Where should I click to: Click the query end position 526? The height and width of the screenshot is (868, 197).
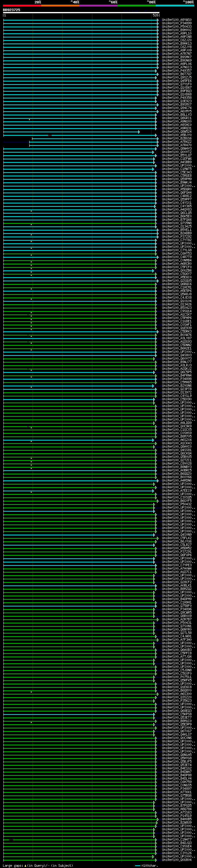point(155,15)
